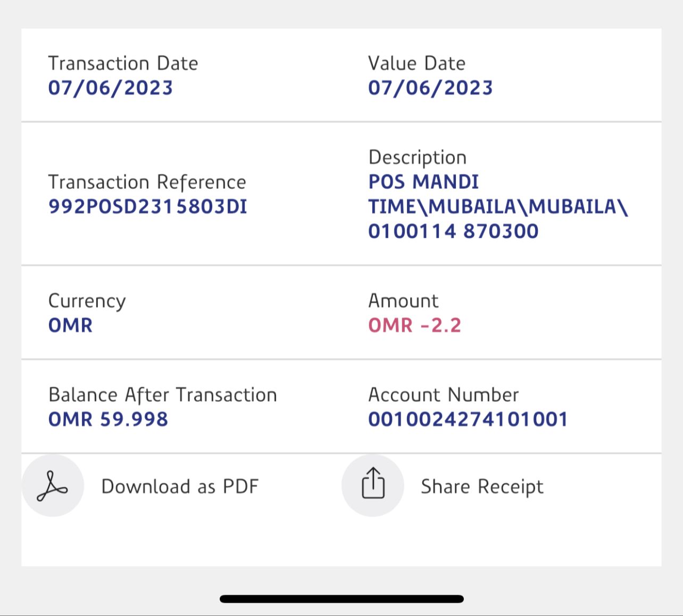Select the blue OMR currency value
683x616 pixels.
tap(70, 326)
